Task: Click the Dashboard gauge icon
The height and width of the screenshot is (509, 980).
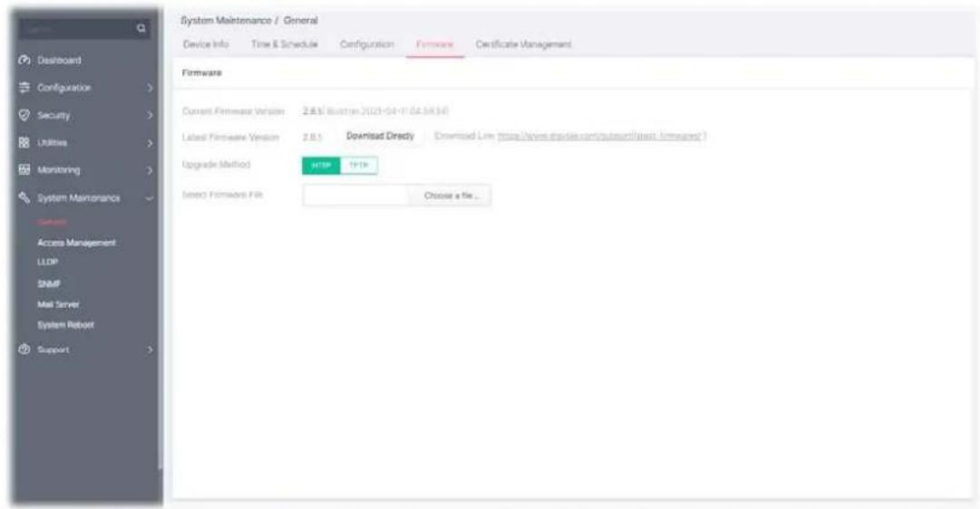Action: pyautogui.click(x=24, y=60)
